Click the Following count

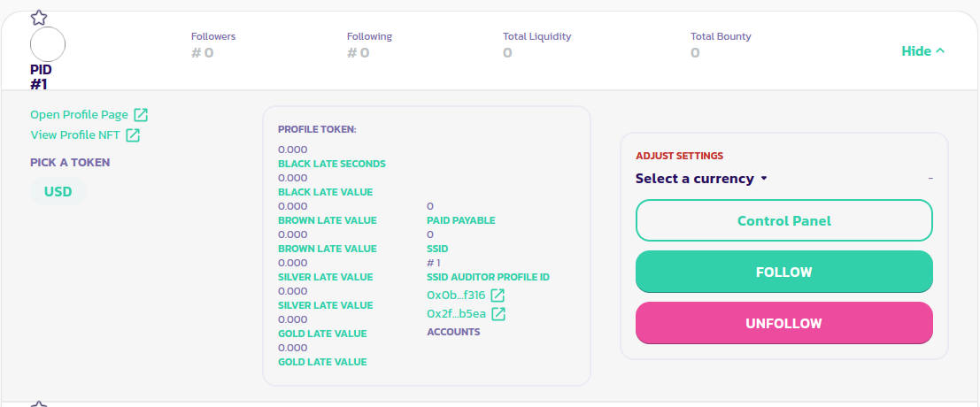pos(359,53)
